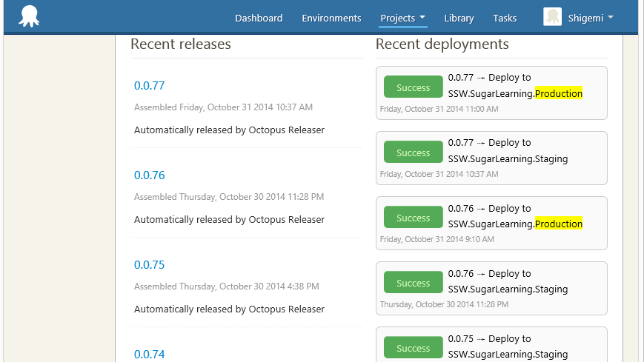This screenshot has height=362, width=644.
Task: Open the Library section
Action: 459,18
